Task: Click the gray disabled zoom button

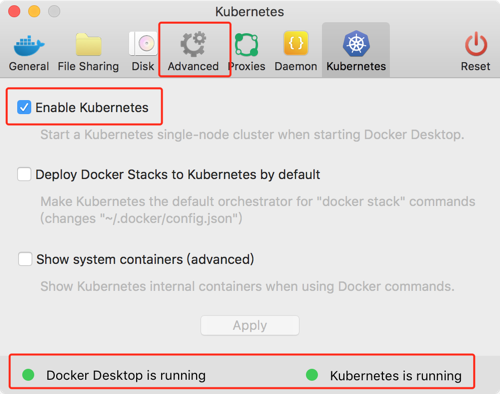Action: click(54, 11)
